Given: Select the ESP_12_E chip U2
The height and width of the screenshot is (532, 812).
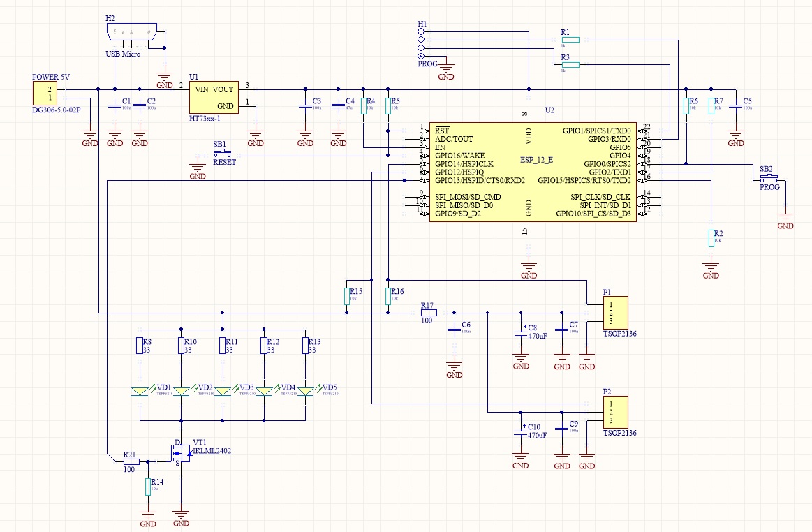Looking at the screenshot, I should click(x=532, y=172).
